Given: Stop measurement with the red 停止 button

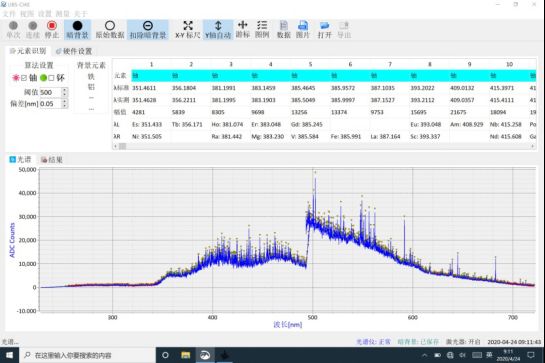Looking at the screenshot, I should (x=52, y=30).
